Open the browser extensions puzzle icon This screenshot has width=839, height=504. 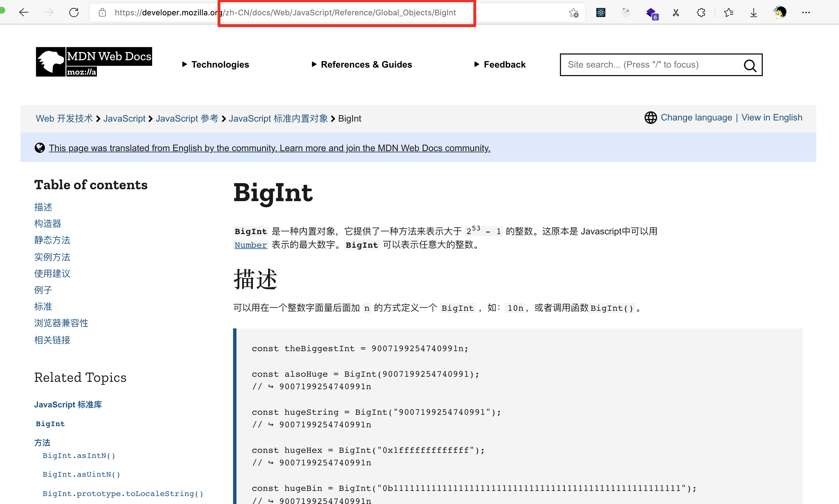coord(701,13)
